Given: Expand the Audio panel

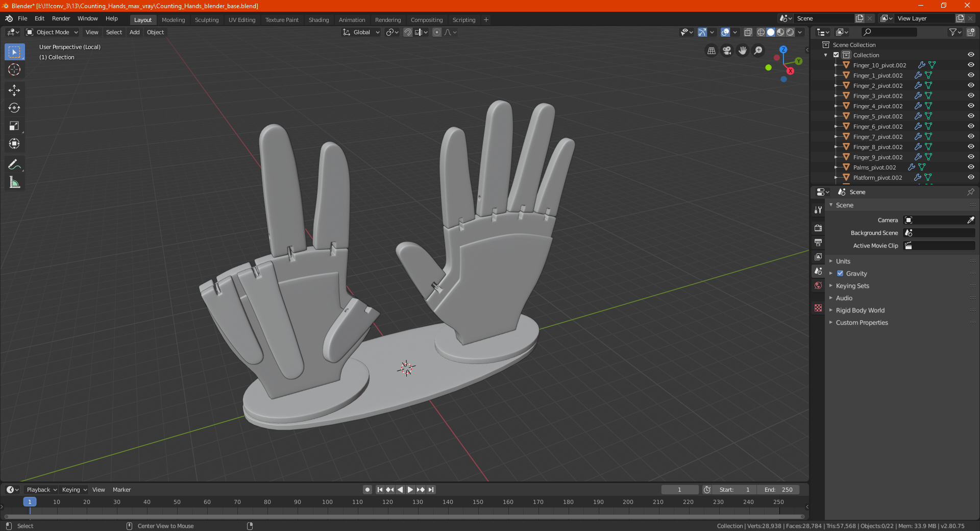Looking at the screenshot, I should click(844, 298).
